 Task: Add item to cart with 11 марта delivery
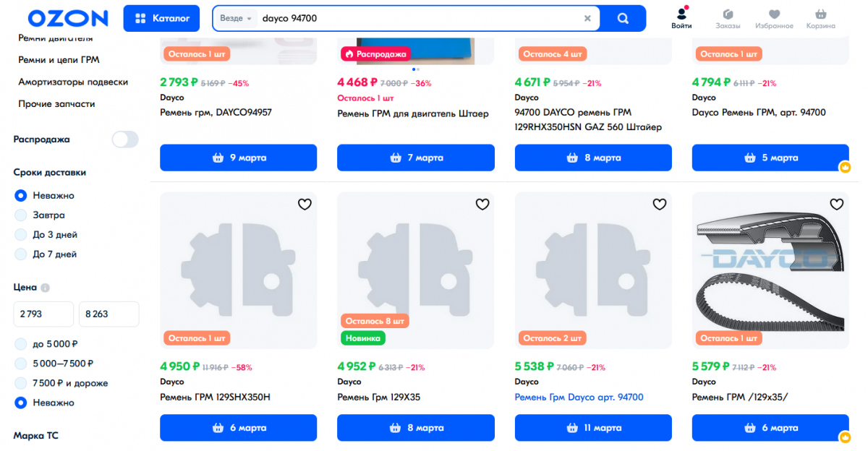coord(593,428)
